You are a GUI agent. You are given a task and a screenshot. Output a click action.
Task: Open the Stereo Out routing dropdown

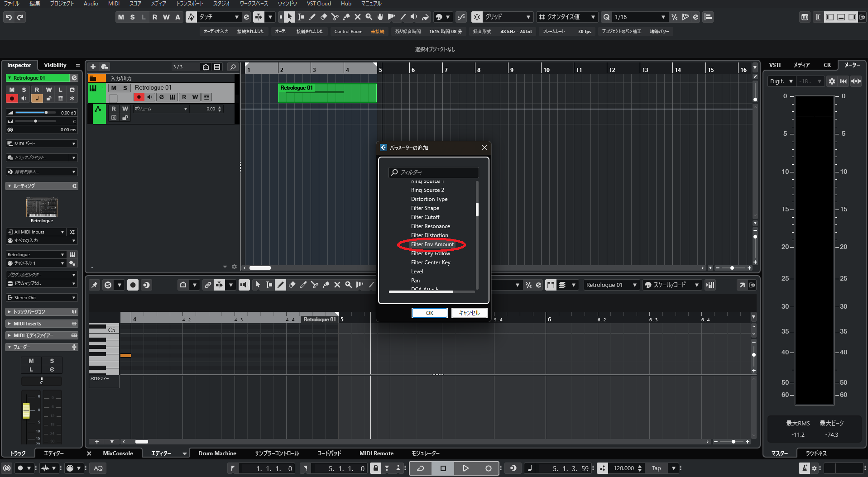pyautogui.click(x=42, y=298)
